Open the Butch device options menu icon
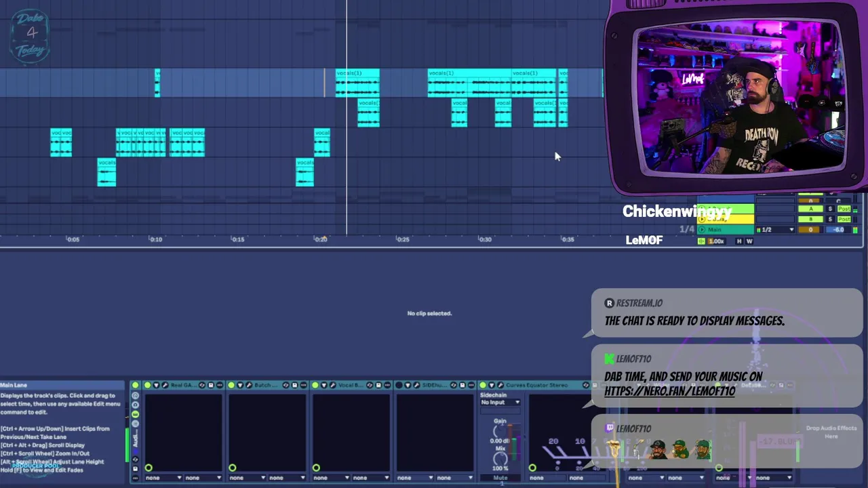The image size is (868, 488). [x=304, y=385]
